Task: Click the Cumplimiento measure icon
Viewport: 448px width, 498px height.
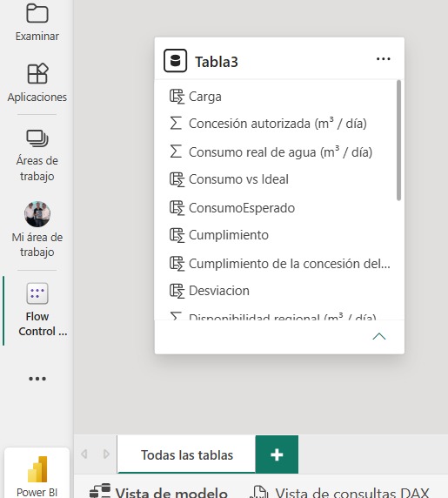Action: tap(177, 235)
